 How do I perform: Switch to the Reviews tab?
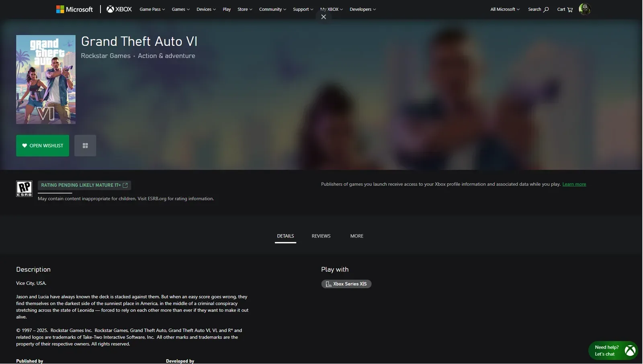321,236
